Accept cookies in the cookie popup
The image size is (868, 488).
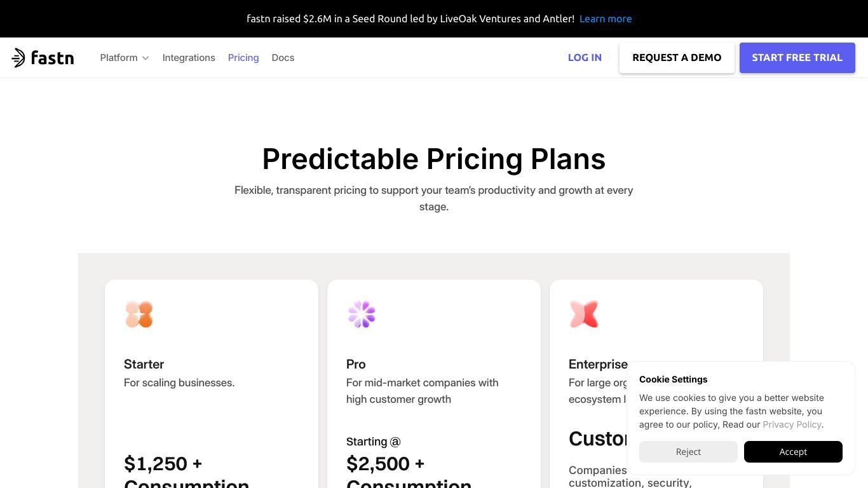pyautogui.click(x=793, y=452)
